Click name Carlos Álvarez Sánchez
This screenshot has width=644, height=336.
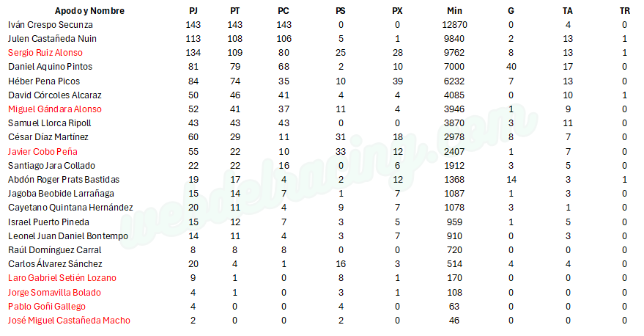pyautogui.click(x=55, y=264)
